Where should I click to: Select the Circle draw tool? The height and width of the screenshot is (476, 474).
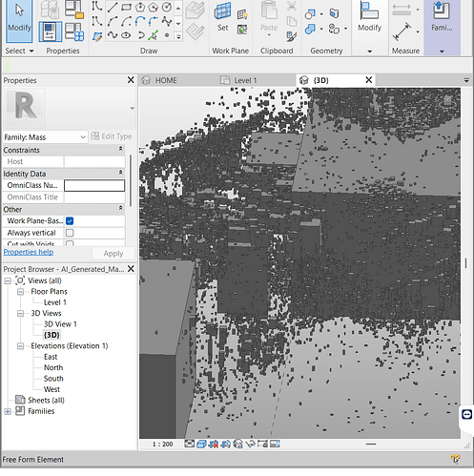click(167, 7)
